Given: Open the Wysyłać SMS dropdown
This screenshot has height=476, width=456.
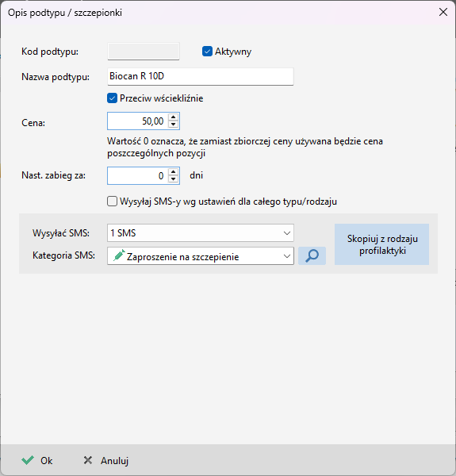Looking at the screenshot, I should (x=201, y=232).
